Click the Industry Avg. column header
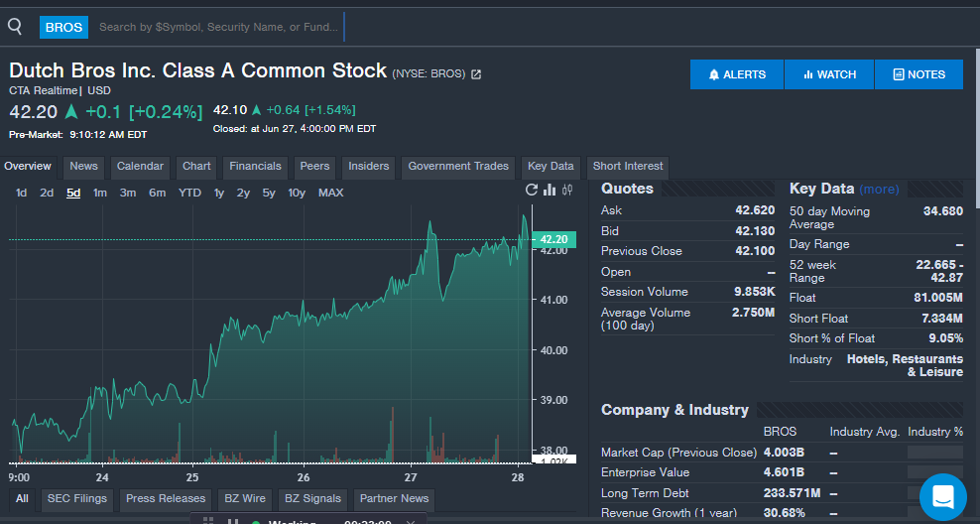 pyautogui.click(x=864, y=432)
